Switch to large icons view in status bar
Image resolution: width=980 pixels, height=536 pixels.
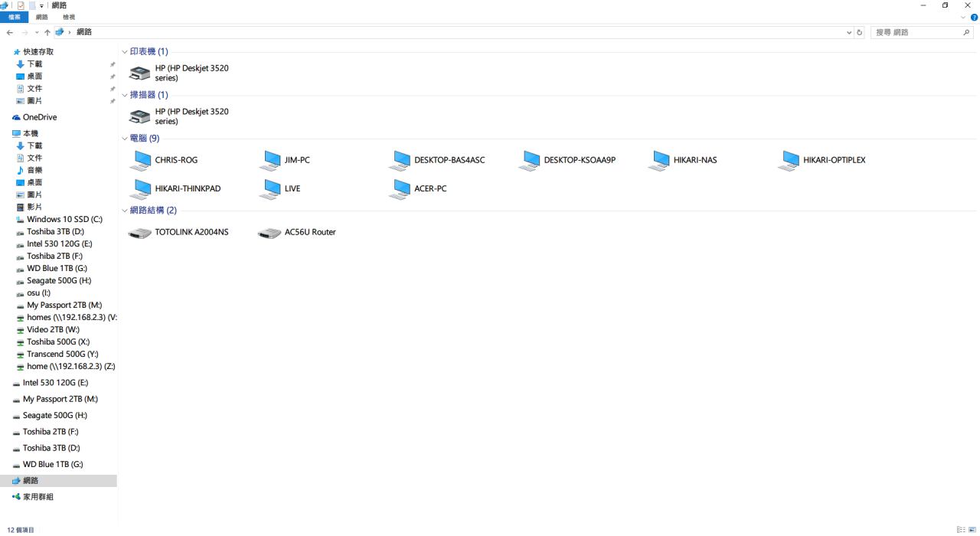pyautogui.click(x=972, y=529)
